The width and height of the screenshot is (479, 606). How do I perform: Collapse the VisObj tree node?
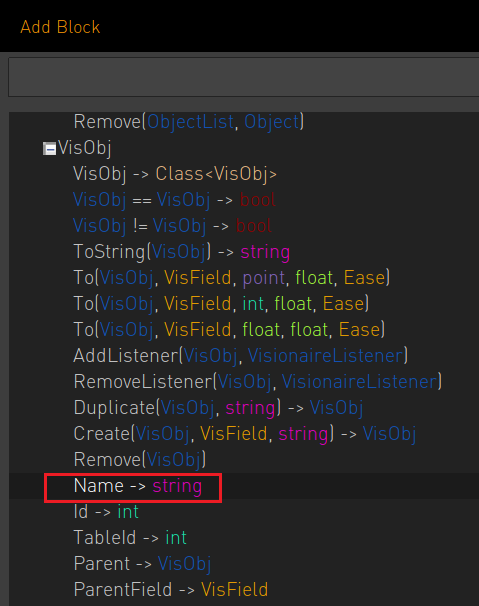click(x=49, y=149)
